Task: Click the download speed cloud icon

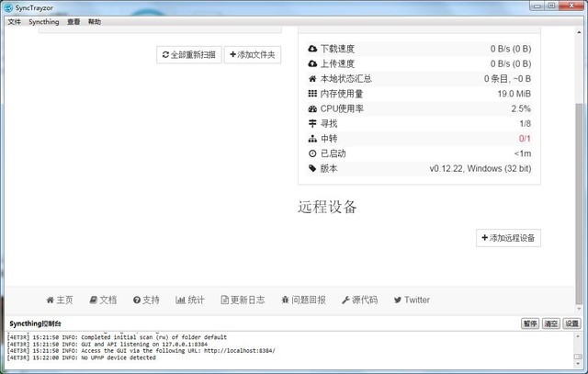Action: 312,49
